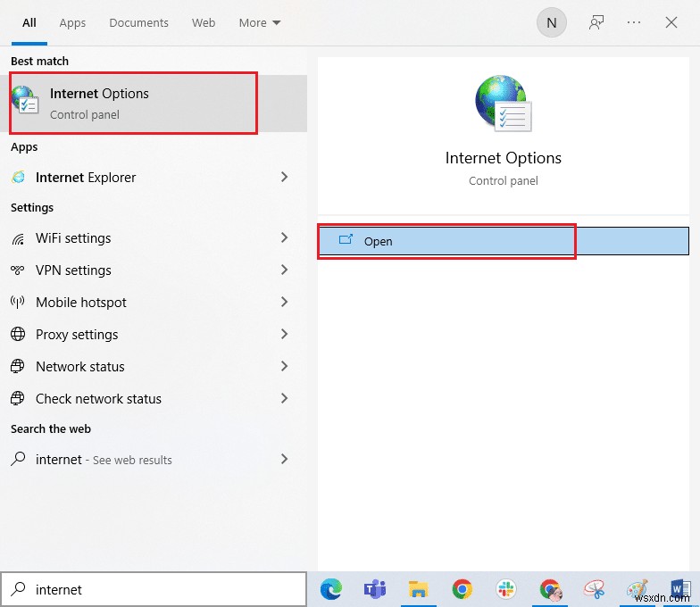Expand Proxy settings chevron
Viewport: 700px width, 607px height.
coord(284,334)
